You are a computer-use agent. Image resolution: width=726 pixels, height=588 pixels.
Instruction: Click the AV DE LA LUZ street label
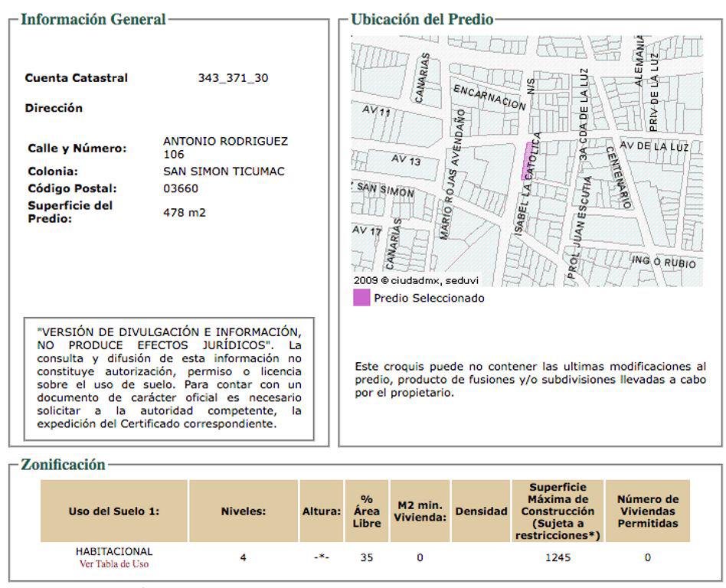(x=654, y=146)
